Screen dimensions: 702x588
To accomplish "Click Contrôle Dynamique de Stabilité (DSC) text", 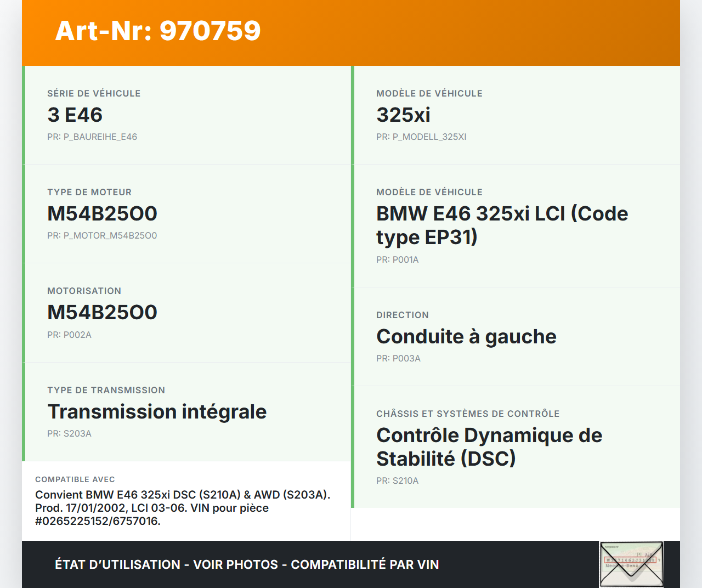I will [x=489, y=447].
